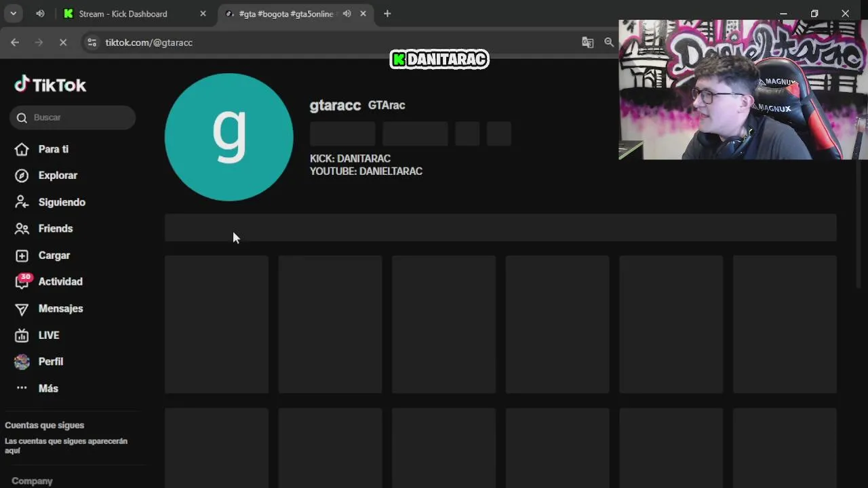Click the Actividad icon with 30 badge
This screenshot has width=868, height=488.
tap(22, 281)
